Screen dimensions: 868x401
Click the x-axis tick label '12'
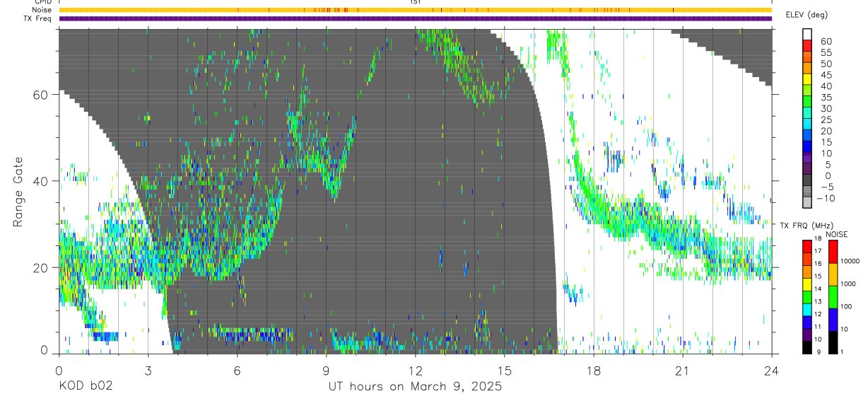click(415, 371)
